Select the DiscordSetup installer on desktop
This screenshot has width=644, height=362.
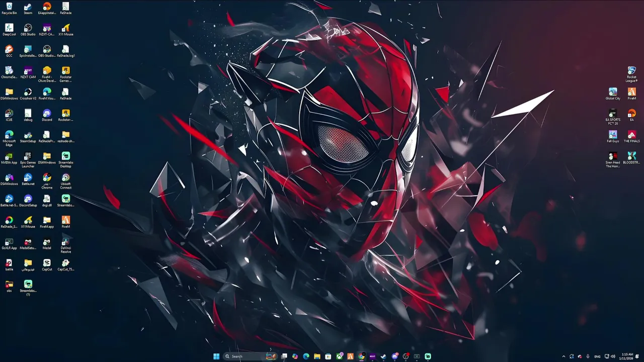[x=28, y=201]
